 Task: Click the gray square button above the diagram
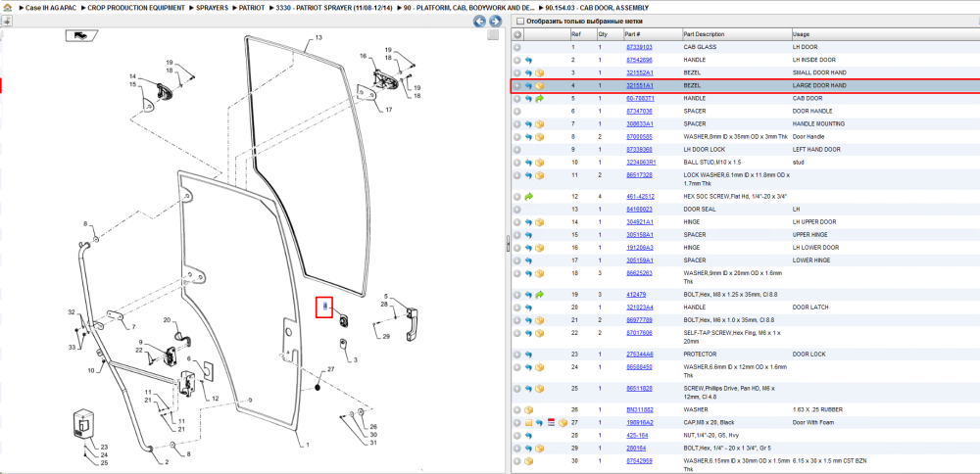pyautogui.click(x=493, y=35)
